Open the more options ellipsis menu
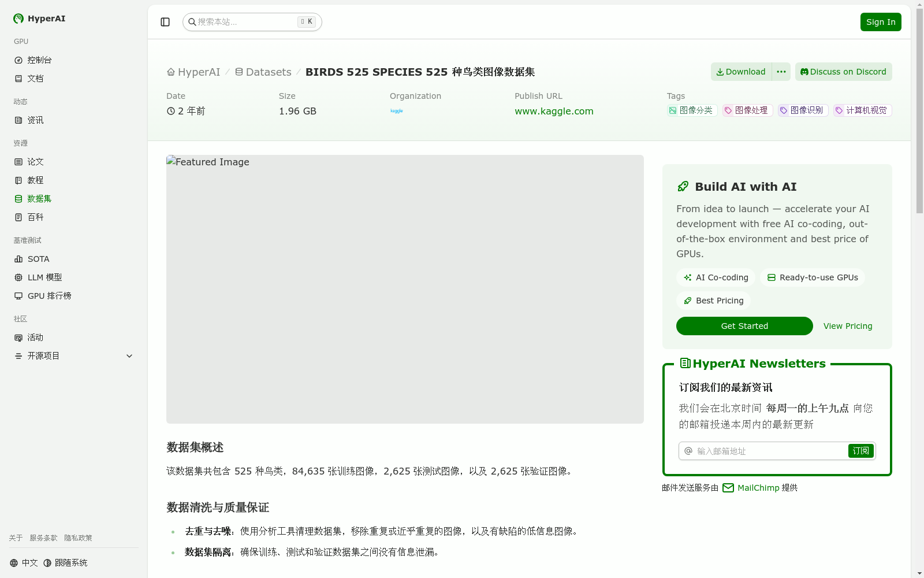The width and height of the screenshot is (924, 578). pos(781,72)
